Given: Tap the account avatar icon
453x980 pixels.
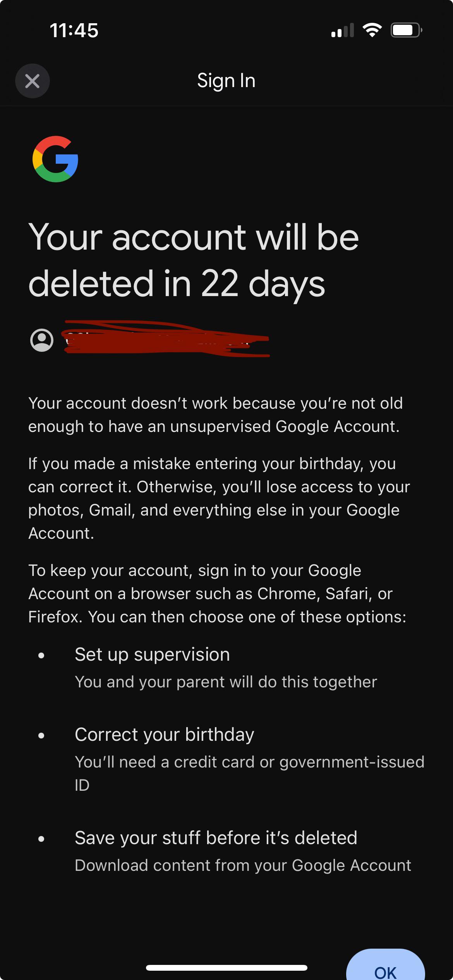Looking at the screenshot, I should 42,340.
